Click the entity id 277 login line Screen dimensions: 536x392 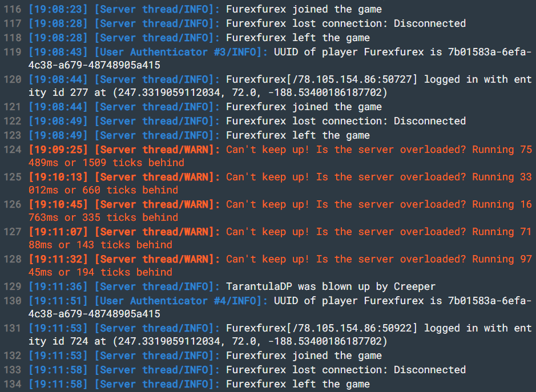pyautogui.click(x=280, y=86)
